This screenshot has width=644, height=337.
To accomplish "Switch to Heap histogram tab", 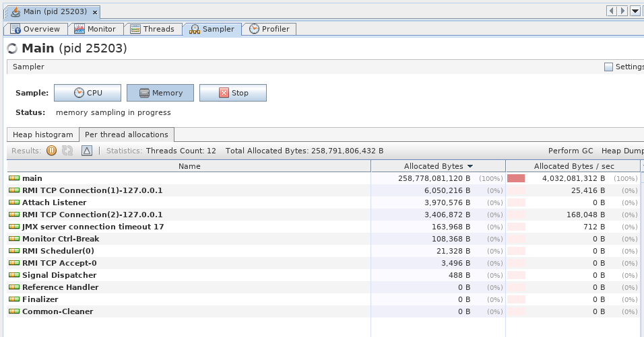I will pos(43,135).
